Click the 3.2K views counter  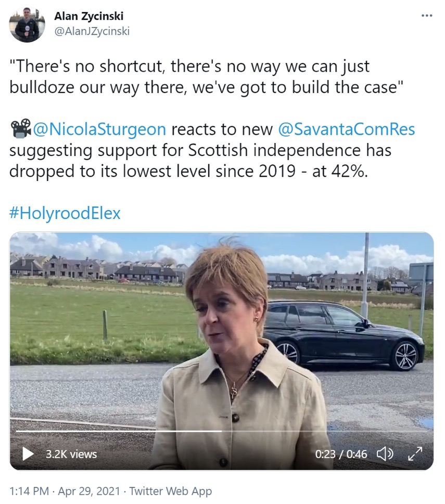71,454
